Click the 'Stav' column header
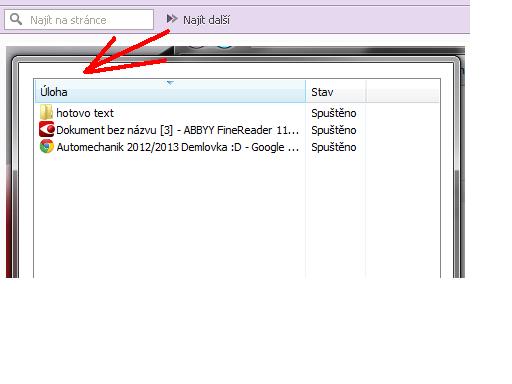The width and height of the screenshot is (512, 384). [336, 92]
